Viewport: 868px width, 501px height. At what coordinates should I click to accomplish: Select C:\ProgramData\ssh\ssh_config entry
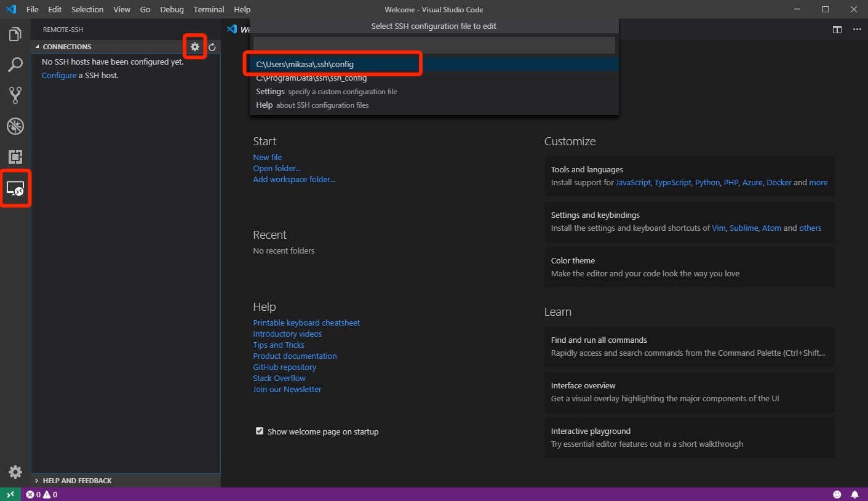pos(434,78)
